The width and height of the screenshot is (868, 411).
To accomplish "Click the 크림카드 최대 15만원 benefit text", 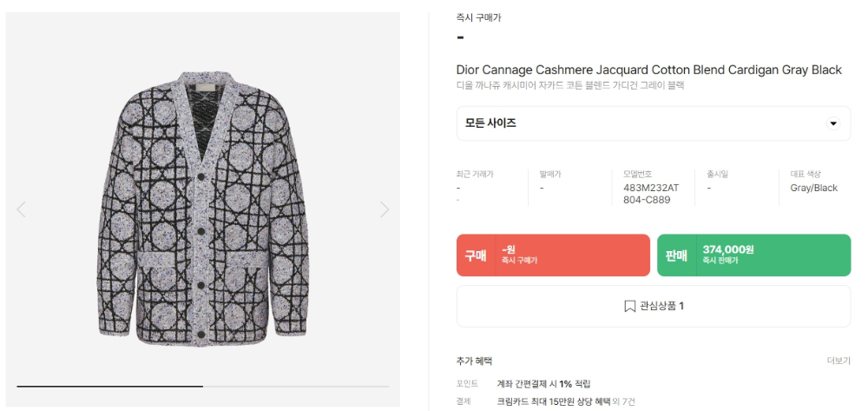I will [x=548, y=401].
